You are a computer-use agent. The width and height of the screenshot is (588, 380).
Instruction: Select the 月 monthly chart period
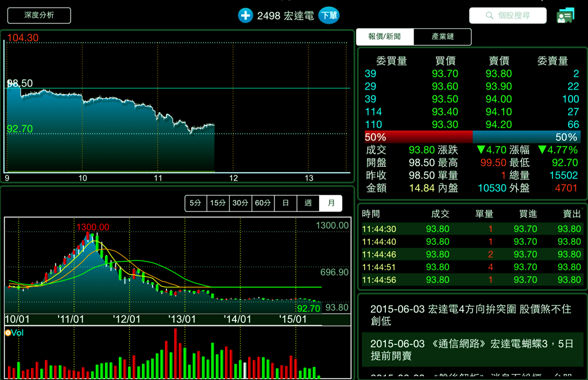click(331, 204)
